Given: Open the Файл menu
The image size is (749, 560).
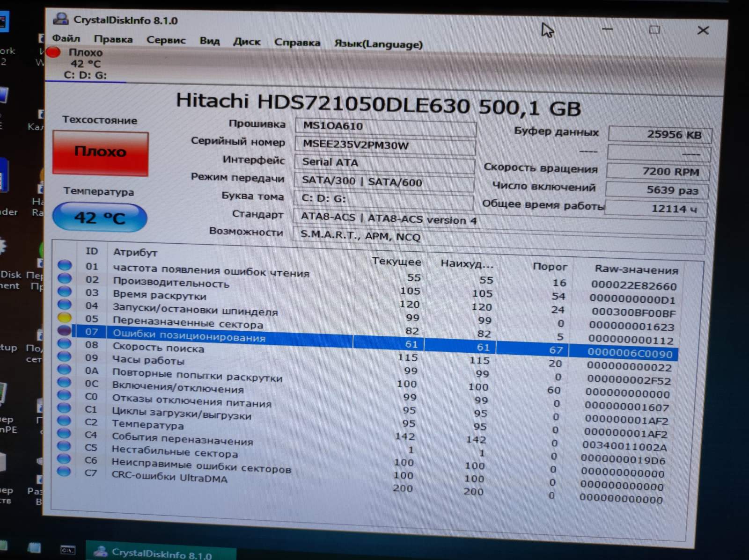Looking at the screenshot, I should click(x=66, y=38).
